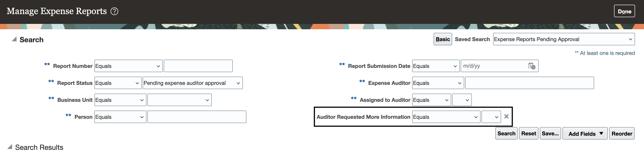Click the Done button
Screen dimensions: 644x159
click(624, 11)
